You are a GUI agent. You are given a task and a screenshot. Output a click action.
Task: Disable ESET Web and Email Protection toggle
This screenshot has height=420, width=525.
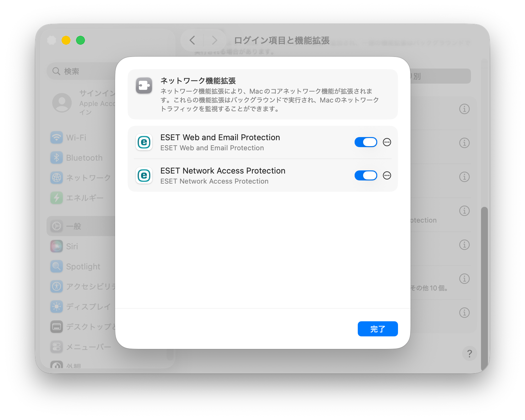366,142
